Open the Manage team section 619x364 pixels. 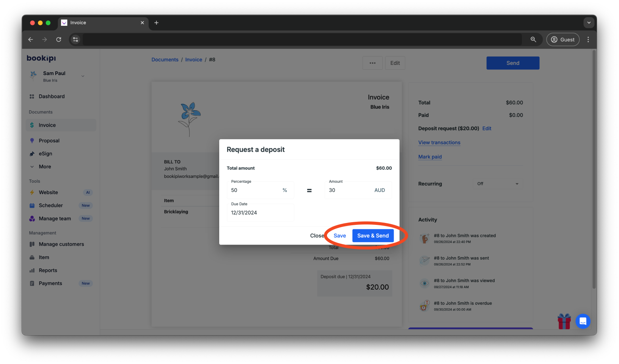[55, 218]
